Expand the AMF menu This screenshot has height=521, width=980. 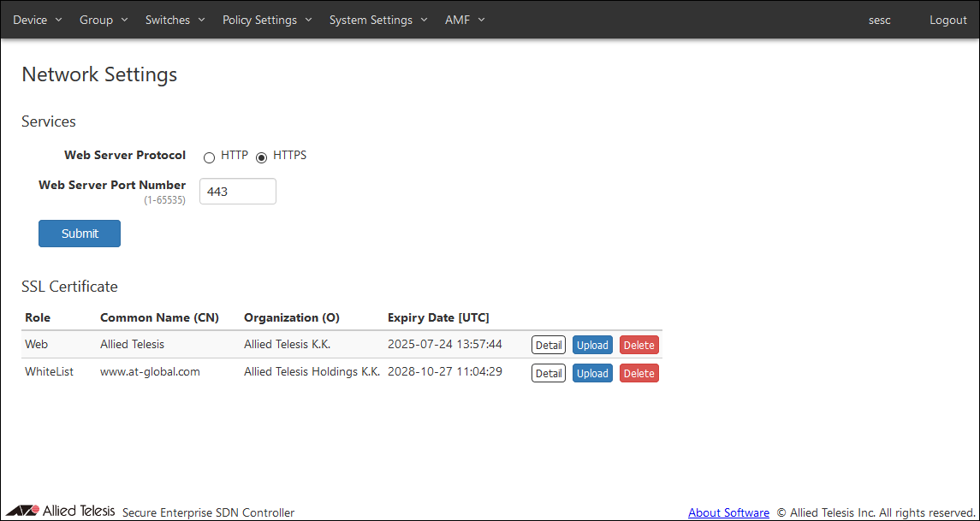[465, 20]
